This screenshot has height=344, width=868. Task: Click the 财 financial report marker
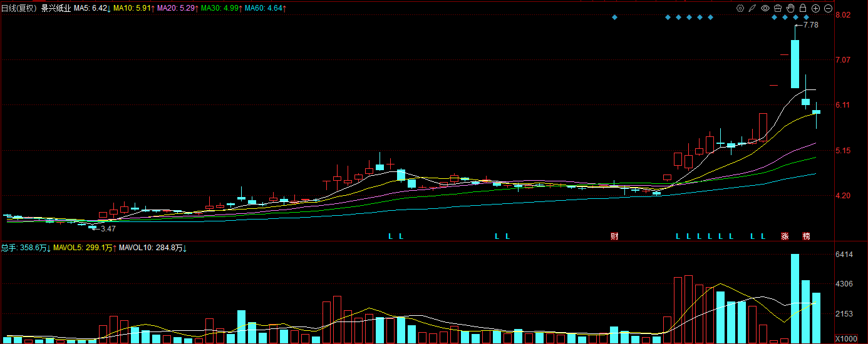(x=615, y=236)
